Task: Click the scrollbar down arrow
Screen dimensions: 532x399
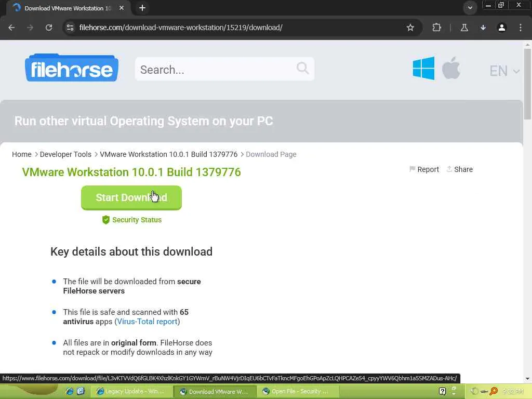Action: click(527, 379)
